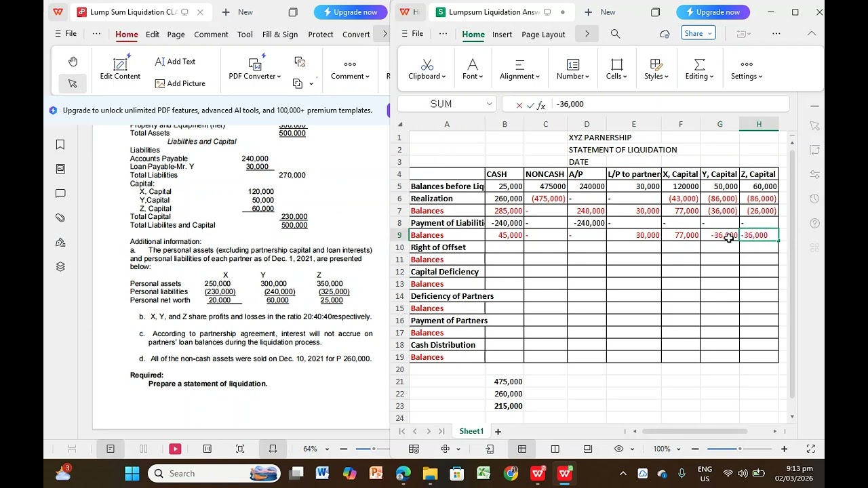
Task: Click the cloud sync icon in spreadsheet
Action: (x=665, y=34)
